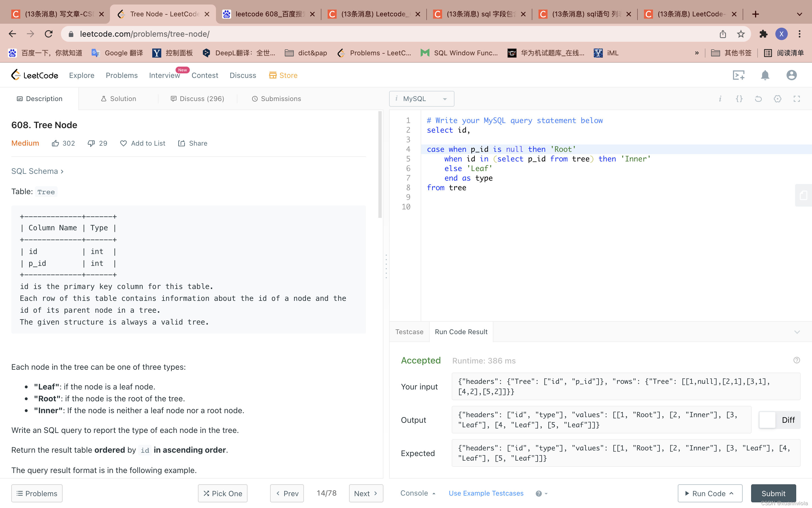
Task: Click the LeetCode logo
Action: pos(35,75)
